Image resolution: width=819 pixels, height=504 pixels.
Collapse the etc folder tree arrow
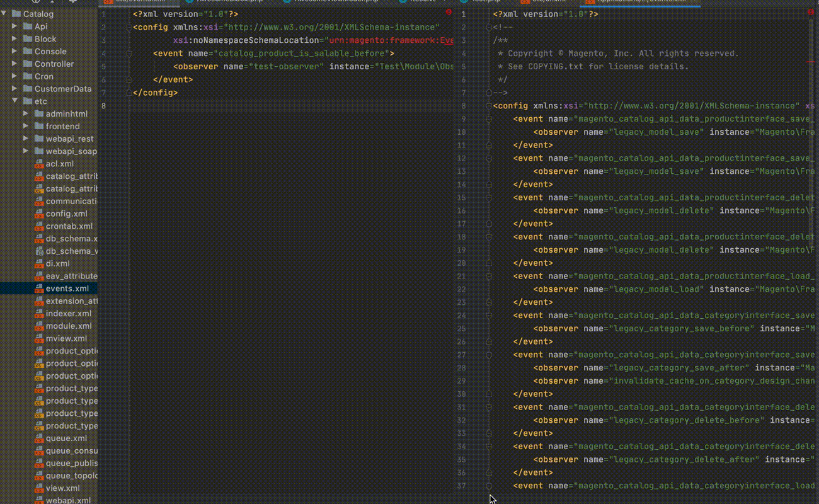pos(14,101)
